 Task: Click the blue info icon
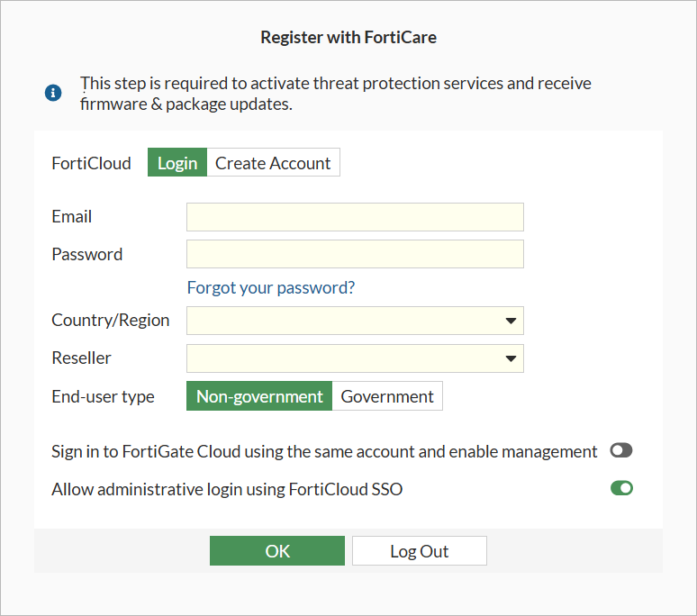[53, 93]
